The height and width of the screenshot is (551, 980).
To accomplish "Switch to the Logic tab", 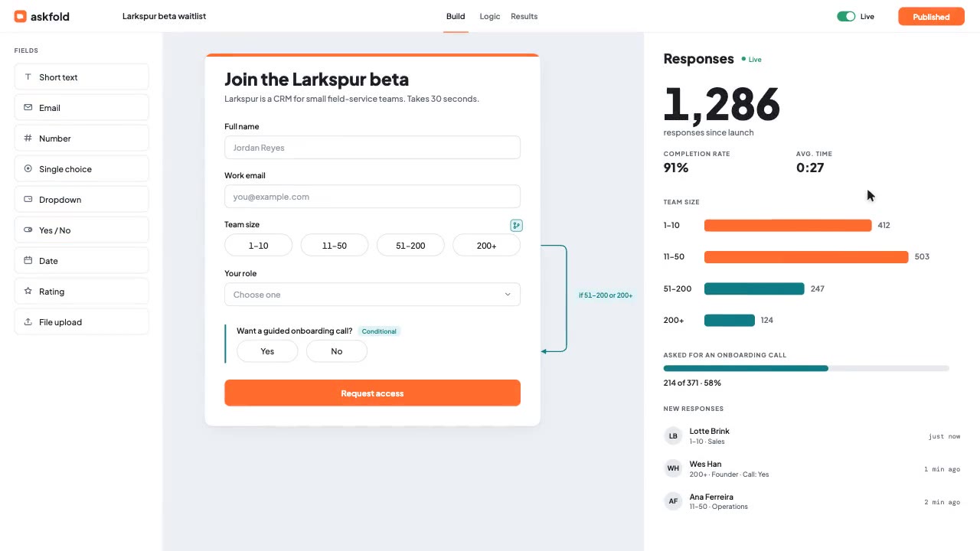I will (490, 16).
